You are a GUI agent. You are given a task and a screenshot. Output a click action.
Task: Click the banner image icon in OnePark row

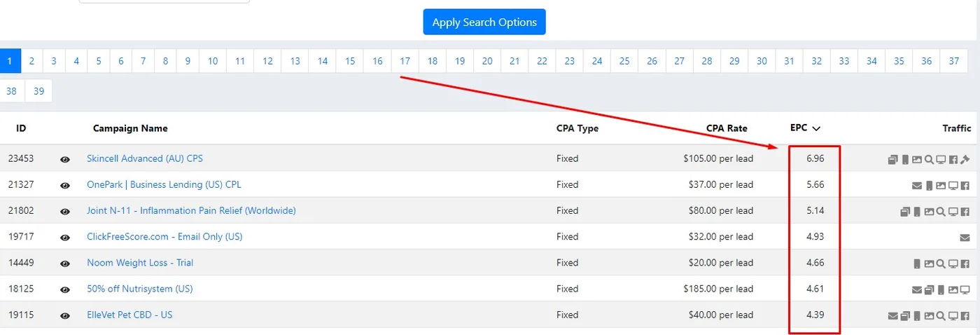click(941, 185)
